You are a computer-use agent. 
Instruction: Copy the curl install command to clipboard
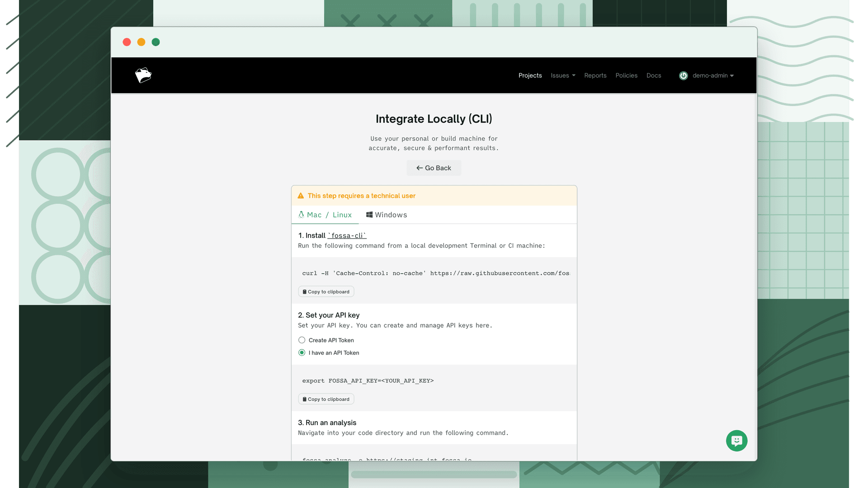(x=326, y=292)
